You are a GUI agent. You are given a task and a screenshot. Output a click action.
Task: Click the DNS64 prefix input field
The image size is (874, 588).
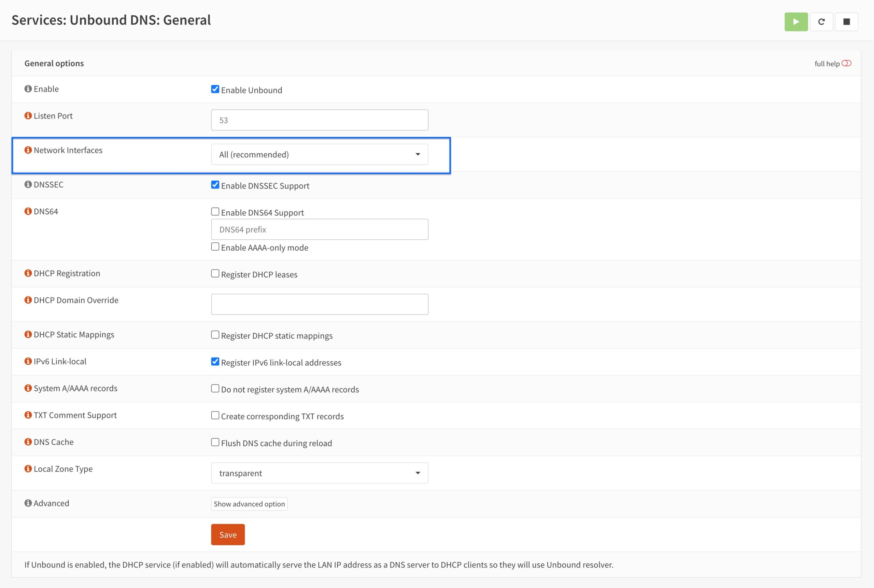[320, 229]
